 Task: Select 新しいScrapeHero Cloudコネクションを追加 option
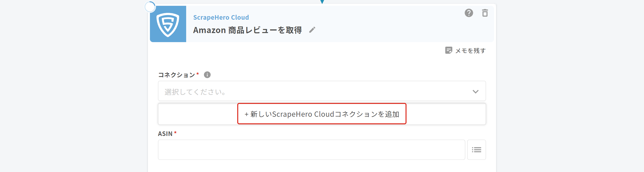322,114
